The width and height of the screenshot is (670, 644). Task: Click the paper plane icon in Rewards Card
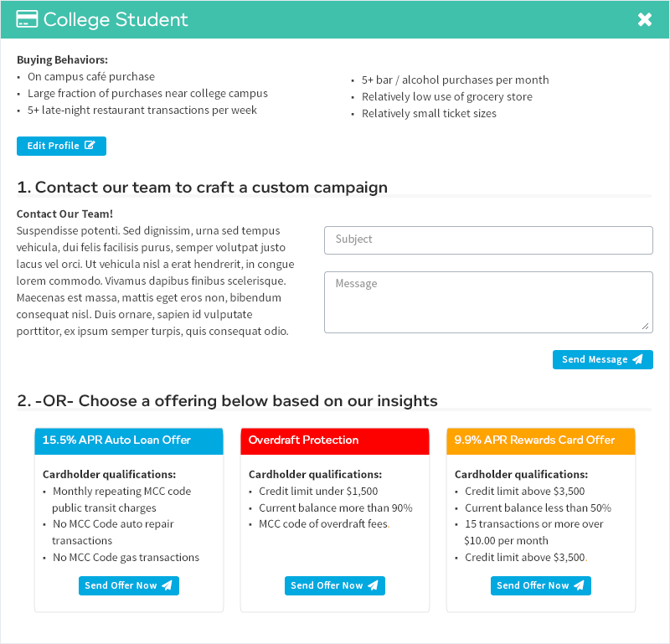pyautogui.click(x=579, y=585)
